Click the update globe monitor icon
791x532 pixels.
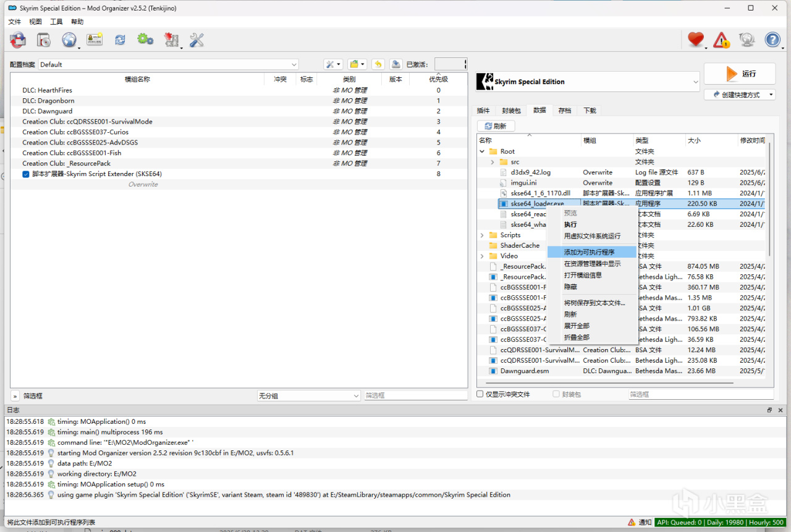pos(747,40)
